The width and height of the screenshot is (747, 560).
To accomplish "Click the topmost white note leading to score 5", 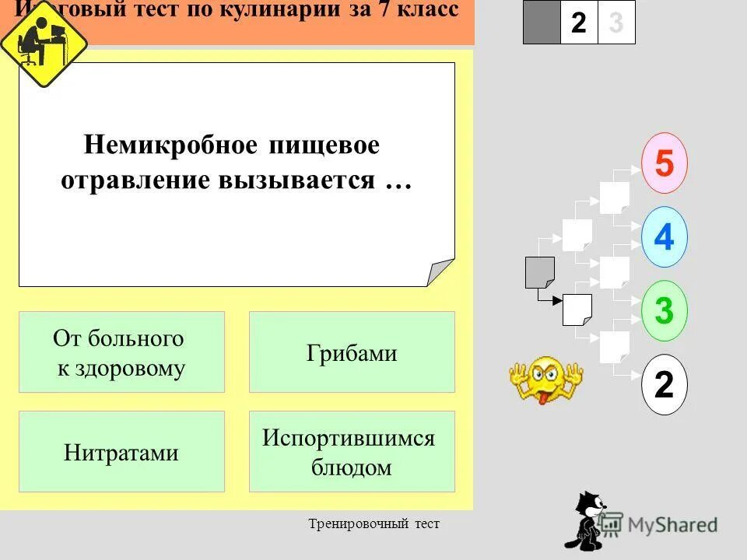I will coord(615,196).
